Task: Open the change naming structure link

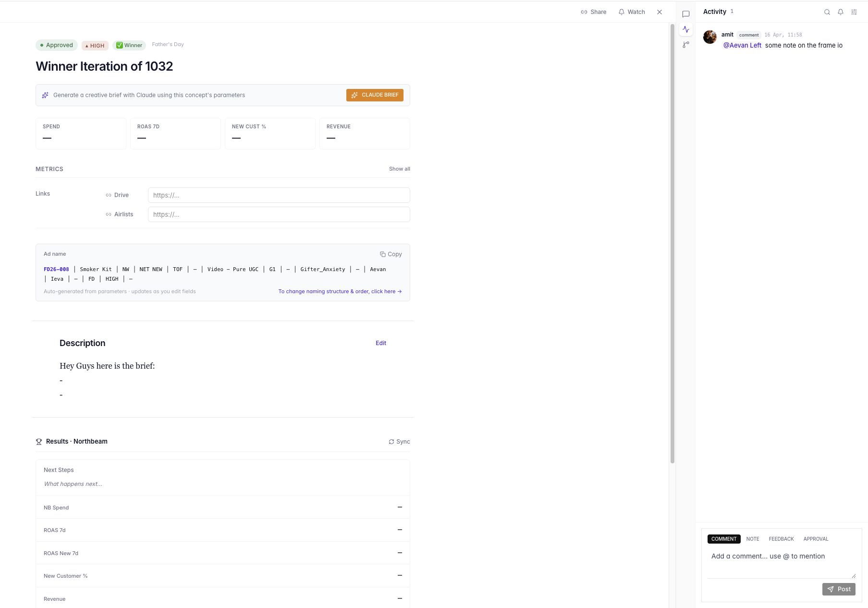Action: tap(340, 291)
